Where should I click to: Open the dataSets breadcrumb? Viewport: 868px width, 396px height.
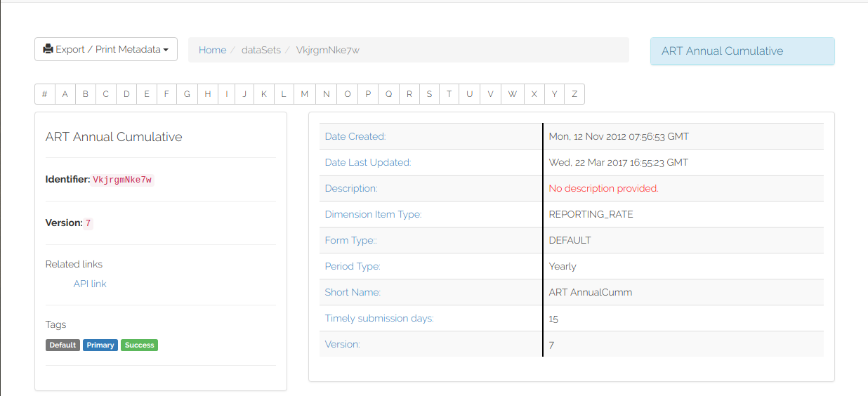(x=261, y=50)
